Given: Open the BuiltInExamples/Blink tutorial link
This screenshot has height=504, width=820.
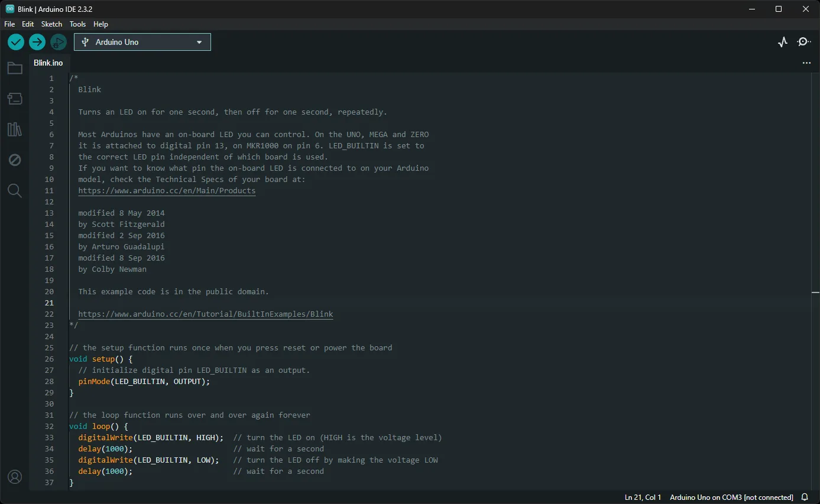Looking at the screenshot, I should pos(206,314).
